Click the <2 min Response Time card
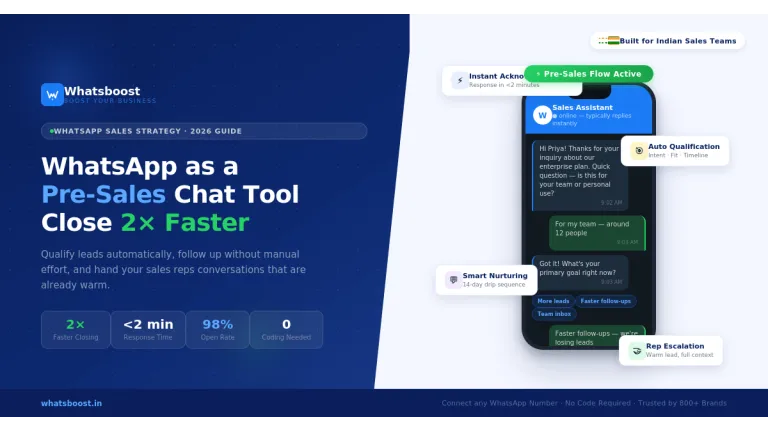Viewport: 768px width, 432px height. pyautogui.click(x=148, y=330)
